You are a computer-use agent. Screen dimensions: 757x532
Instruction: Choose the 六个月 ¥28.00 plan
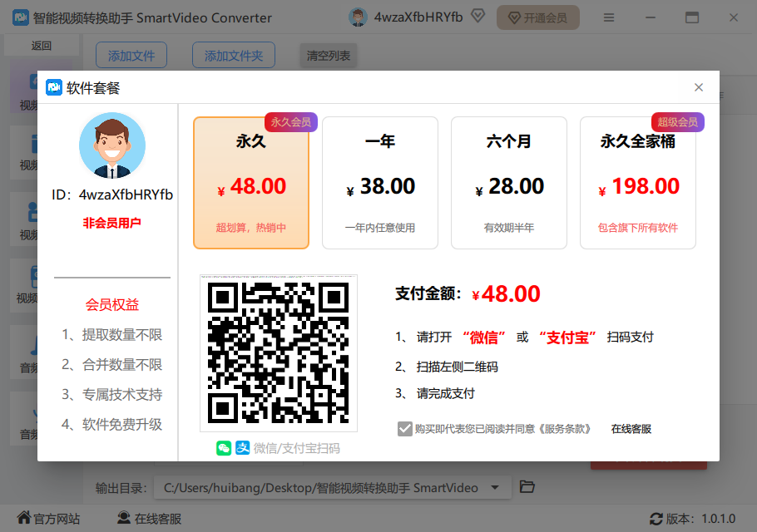(509, 183)
